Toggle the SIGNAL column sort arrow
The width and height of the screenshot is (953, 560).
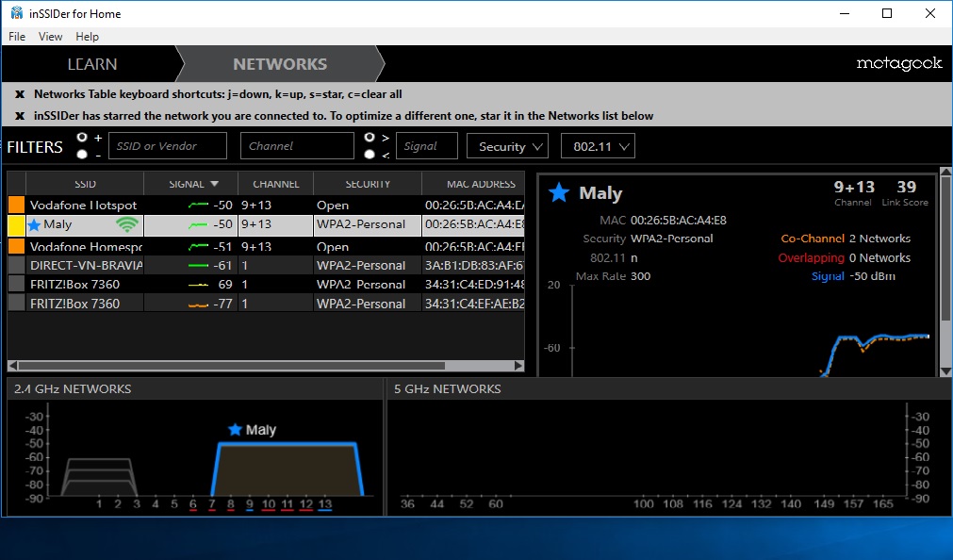[215, 184]
